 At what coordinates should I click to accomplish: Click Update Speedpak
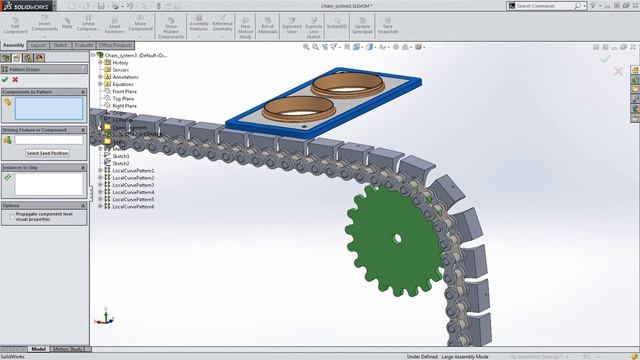click(x=362, y=25)
